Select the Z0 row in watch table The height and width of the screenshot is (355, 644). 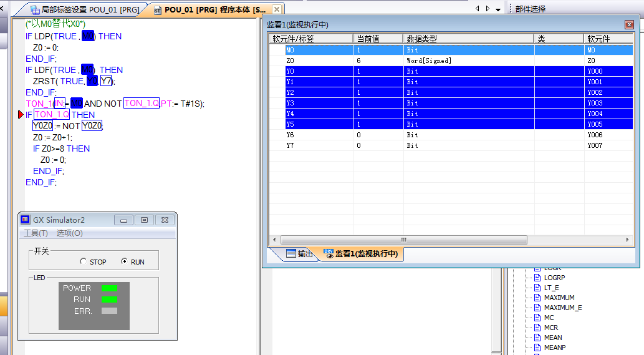click(312, 61)
